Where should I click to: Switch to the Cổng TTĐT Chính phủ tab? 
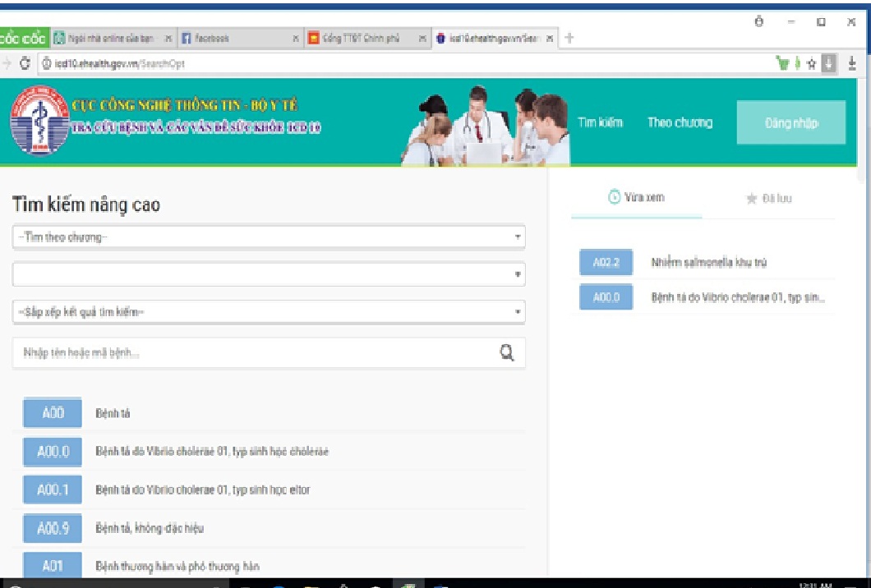tap(368, 39)
